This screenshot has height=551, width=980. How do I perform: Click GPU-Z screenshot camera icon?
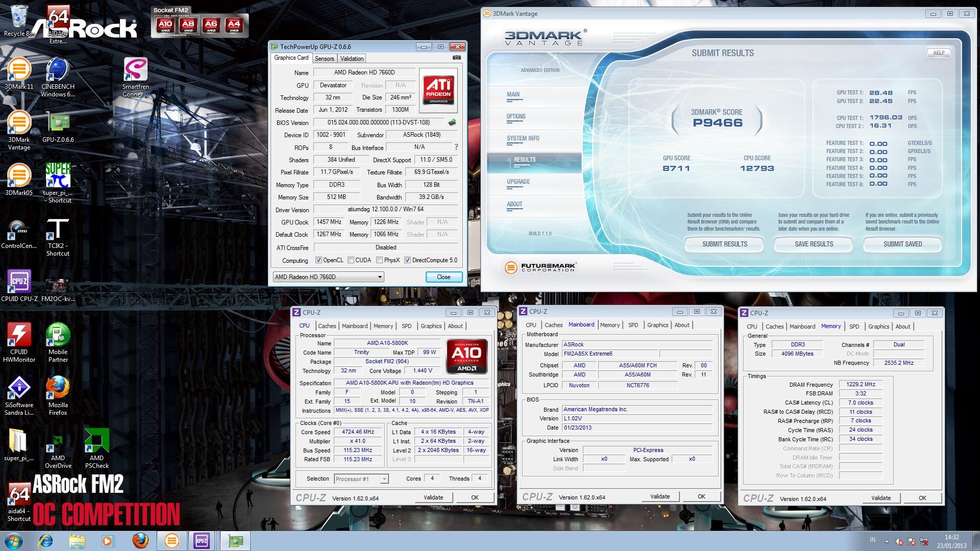pos(456,58)
